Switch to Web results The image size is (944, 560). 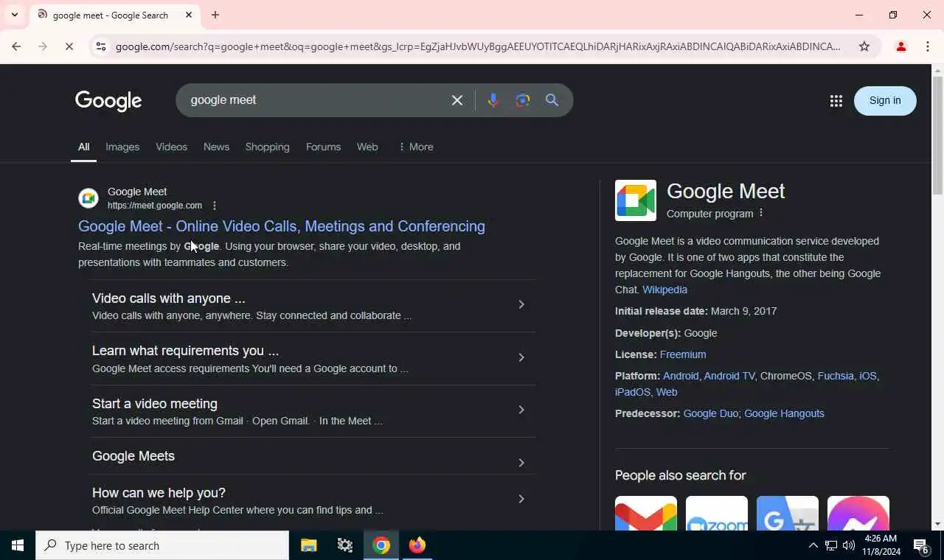coord(367,147)
